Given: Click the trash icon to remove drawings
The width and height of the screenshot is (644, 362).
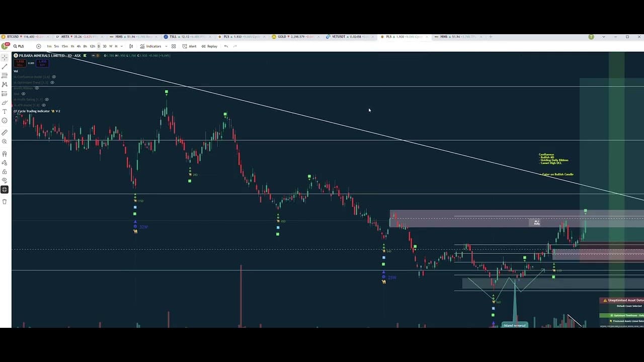Looking at the screenshot, I should 5,202.
